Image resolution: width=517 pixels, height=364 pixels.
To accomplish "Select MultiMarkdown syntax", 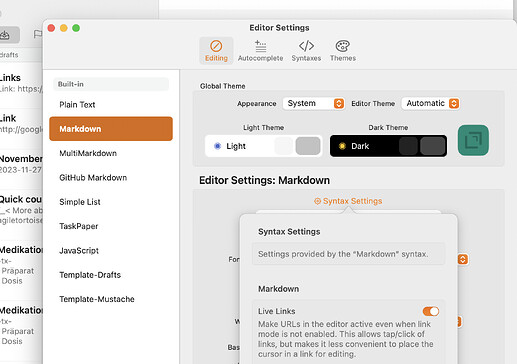I will tap(111, 153).
